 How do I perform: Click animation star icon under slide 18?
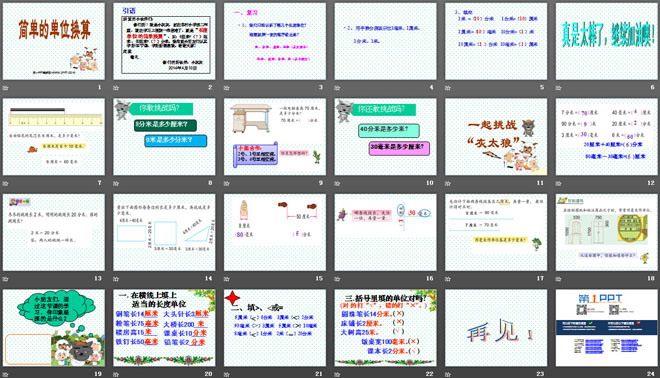coord(559,279)
